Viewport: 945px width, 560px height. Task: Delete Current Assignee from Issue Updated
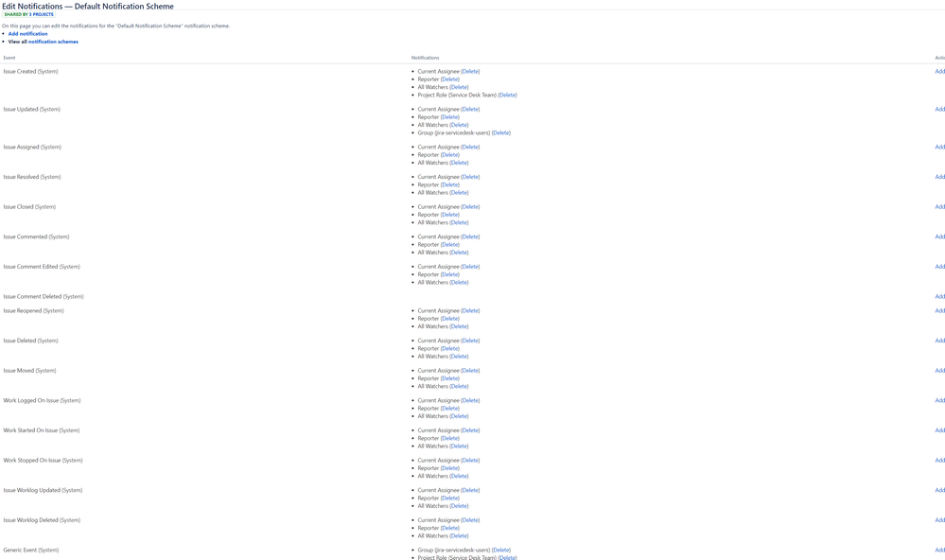tap(470, 109)
